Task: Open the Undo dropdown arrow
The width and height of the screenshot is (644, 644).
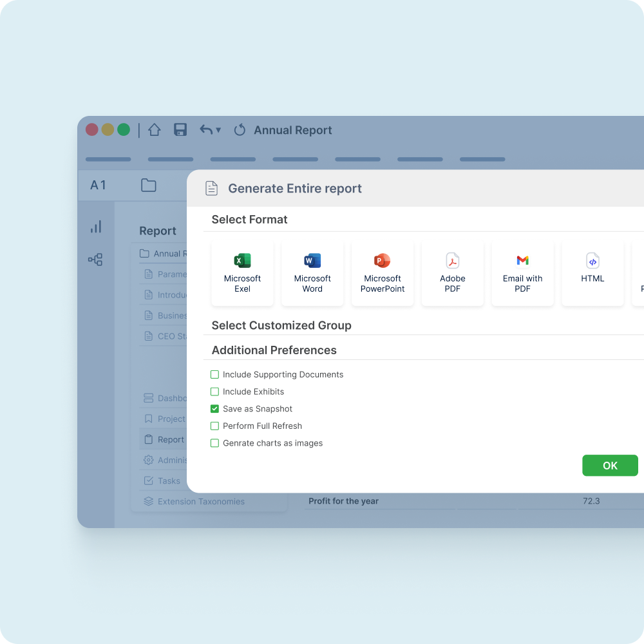Action: pyautogui.click(x=217, y=131)
